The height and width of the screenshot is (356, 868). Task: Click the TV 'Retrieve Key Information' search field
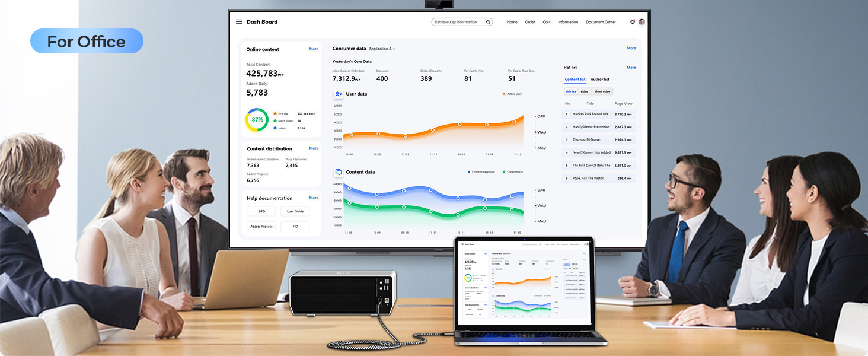(x=457, y=22)
